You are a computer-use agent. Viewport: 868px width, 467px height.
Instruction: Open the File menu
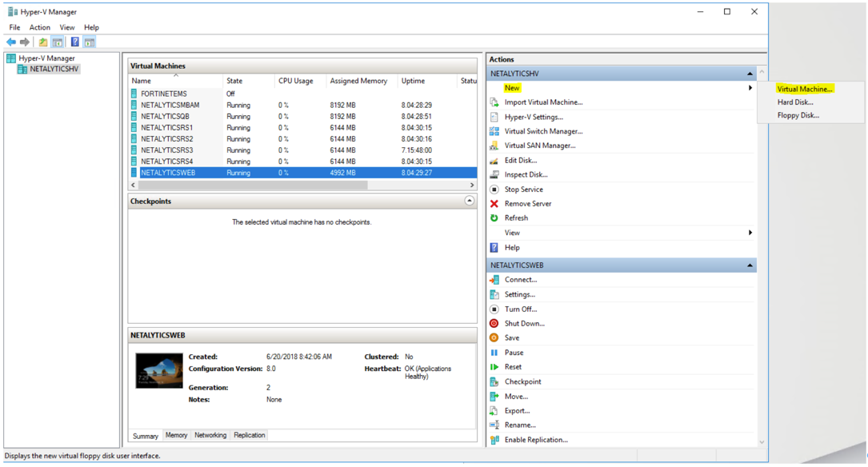pyautogui.click(x=14, y=27)
